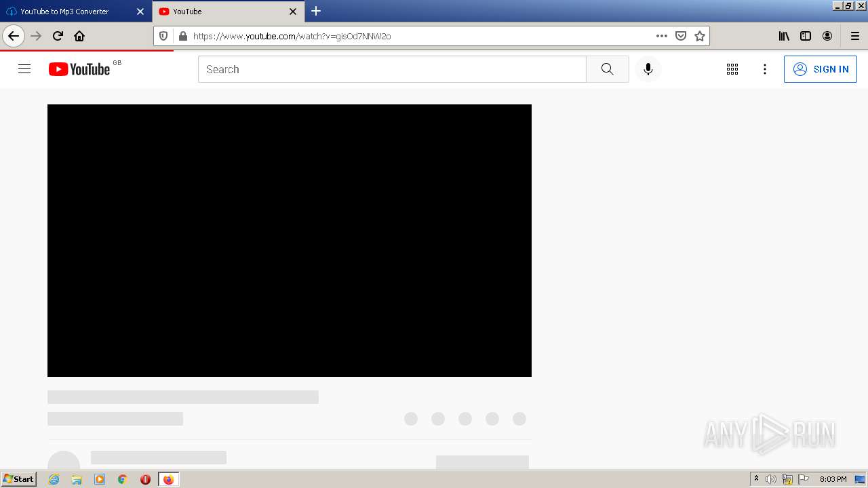Open volume control in system tray
This screenshot has height=488, width=868.
pyautogui.click(x=771, y=479)
